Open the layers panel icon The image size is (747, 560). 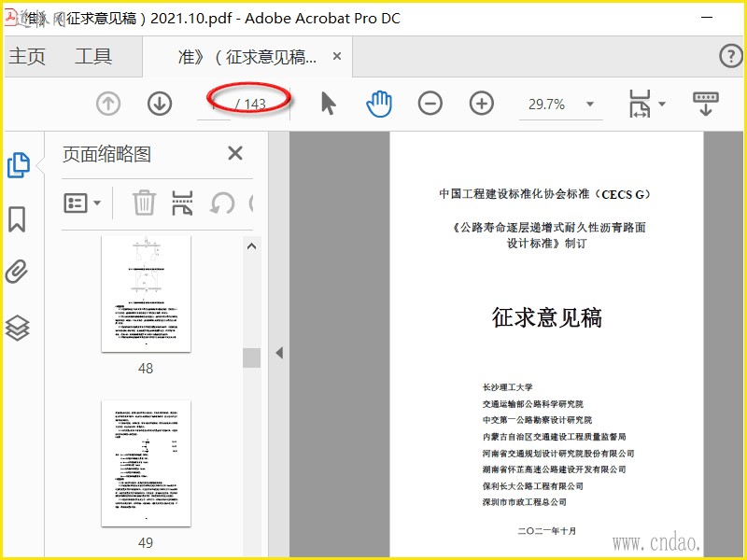(x=18, y=329)
